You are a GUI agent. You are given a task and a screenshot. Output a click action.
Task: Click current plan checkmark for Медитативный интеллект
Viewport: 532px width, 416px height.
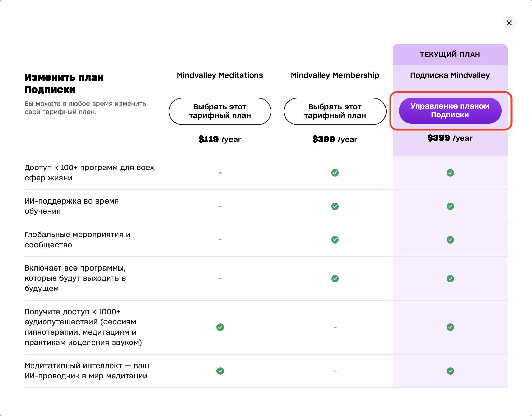click(x=450, y=371)
